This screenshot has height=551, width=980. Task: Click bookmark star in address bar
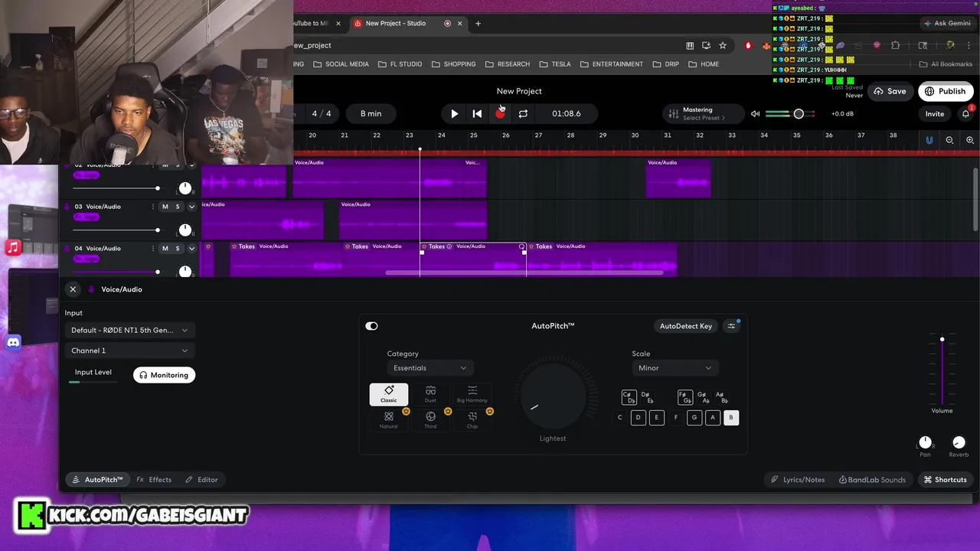click(x=723, y=45)
